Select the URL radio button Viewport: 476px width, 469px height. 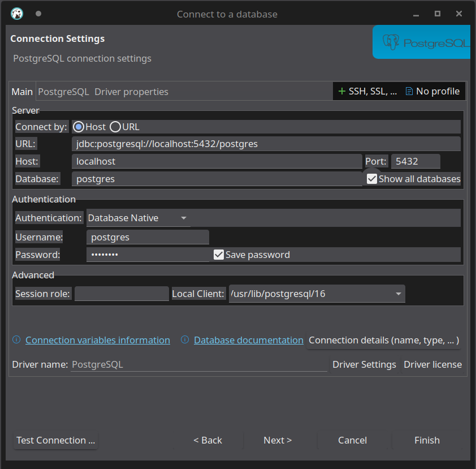pyautogui.click(x=115, y=127)
